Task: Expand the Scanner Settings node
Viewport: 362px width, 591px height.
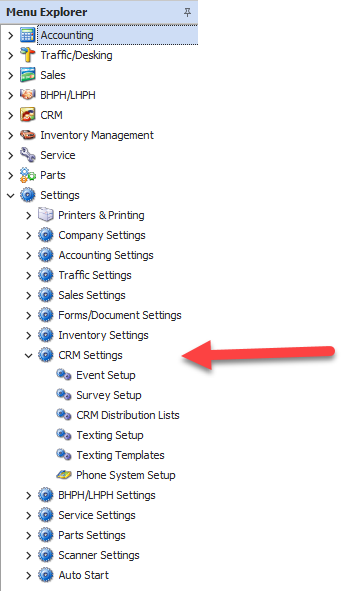Action: tap(29, 555)
